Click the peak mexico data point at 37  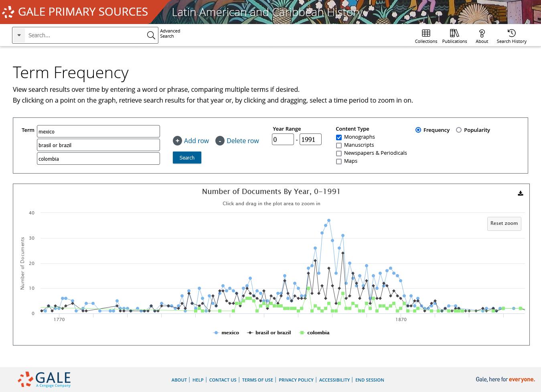coord(329,220)
